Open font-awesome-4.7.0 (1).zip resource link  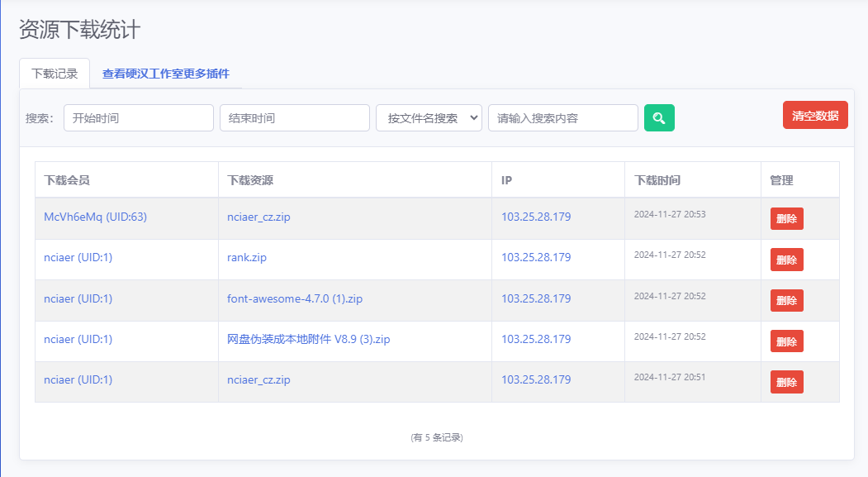point(295,298)
